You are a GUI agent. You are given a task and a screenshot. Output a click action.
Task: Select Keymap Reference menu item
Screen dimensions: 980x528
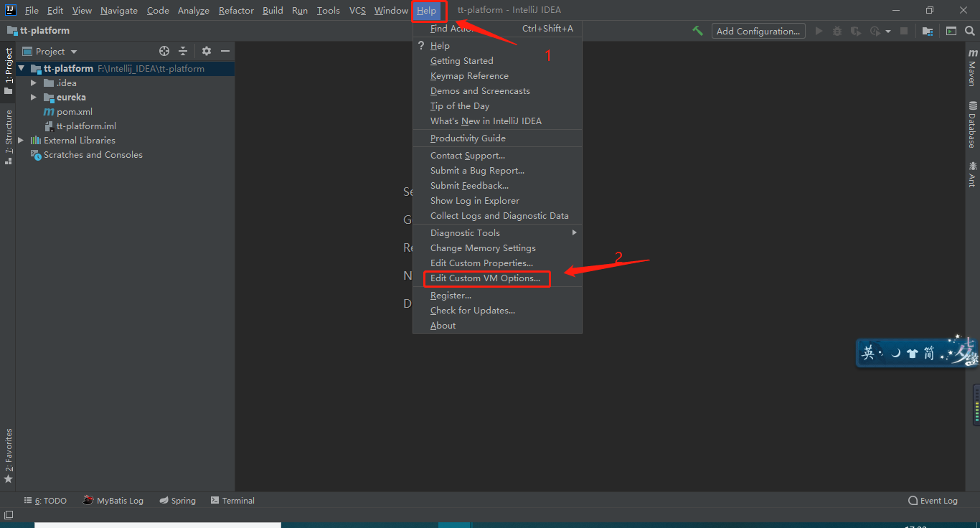tap(497, 76)
